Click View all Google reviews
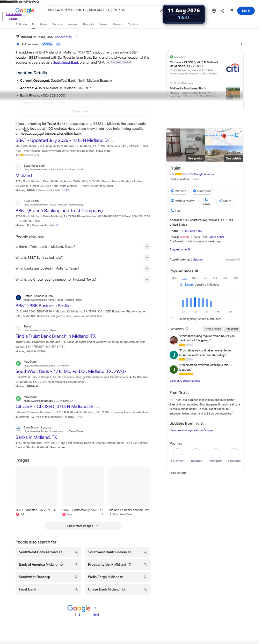The height and width of the screenshot is (644, 262). (185, 381)
